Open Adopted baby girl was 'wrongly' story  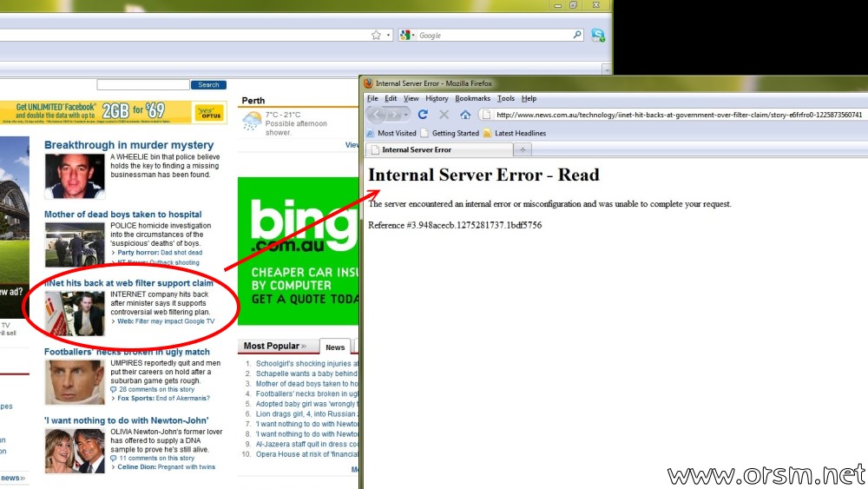point(306,404)
